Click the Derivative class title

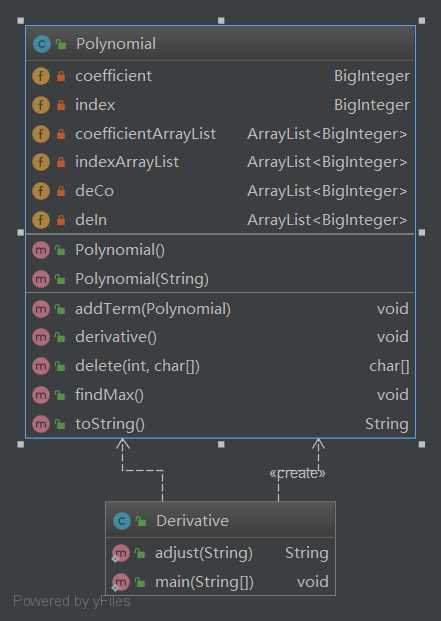[x=192, y=520]
